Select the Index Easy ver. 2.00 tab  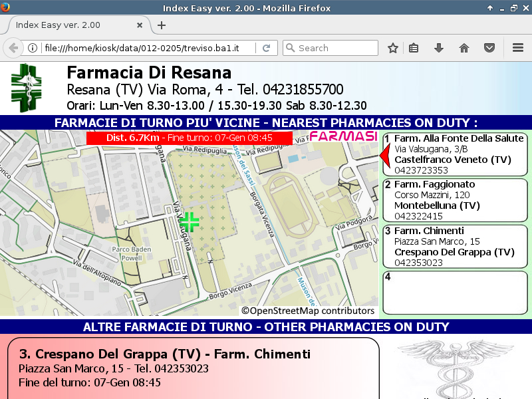pos(73,25)
